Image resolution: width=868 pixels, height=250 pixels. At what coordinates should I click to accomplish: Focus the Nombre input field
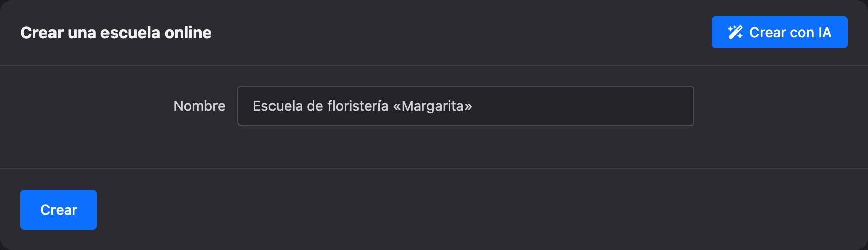(465, 106)
